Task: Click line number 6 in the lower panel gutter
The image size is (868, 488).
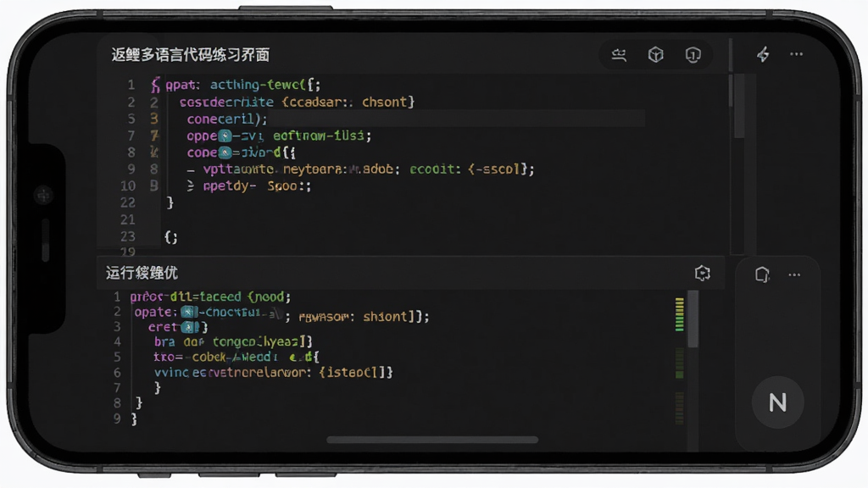Action: pos(117,373)
